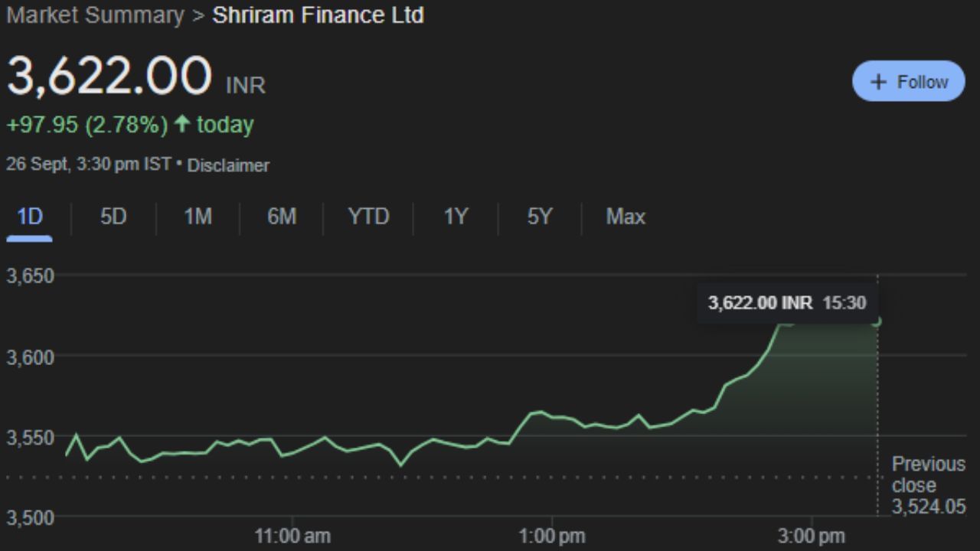Click the 1:00 pm x-axis label
The height and width of the screenshot is (551, 980).
tap(551, 536)
